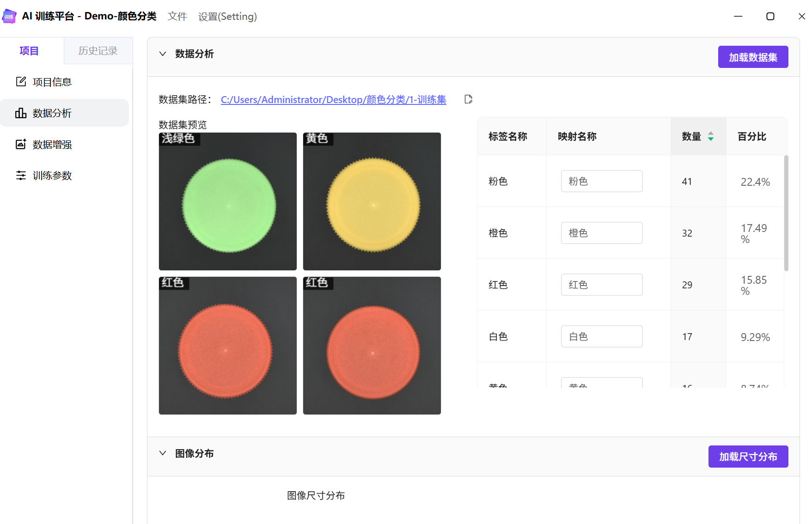Collapse the 图像分布 section chevron

pos(163,453)
